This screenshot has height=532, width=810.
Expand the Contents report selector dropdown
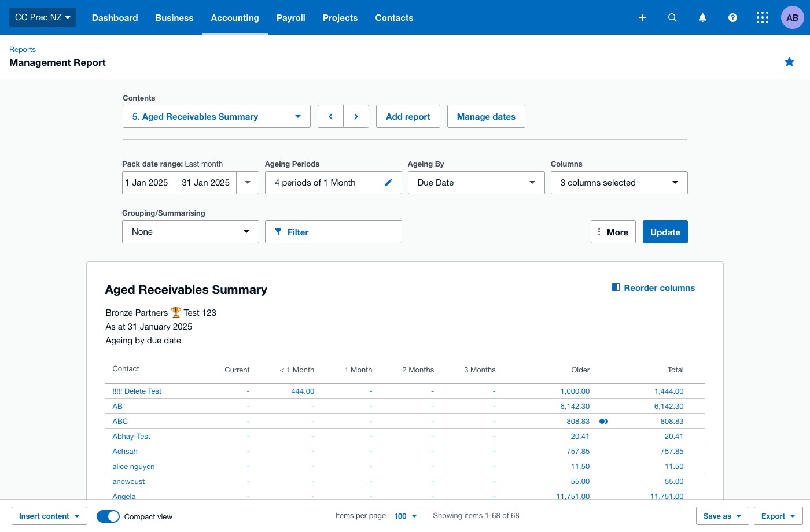click(216, 116)
